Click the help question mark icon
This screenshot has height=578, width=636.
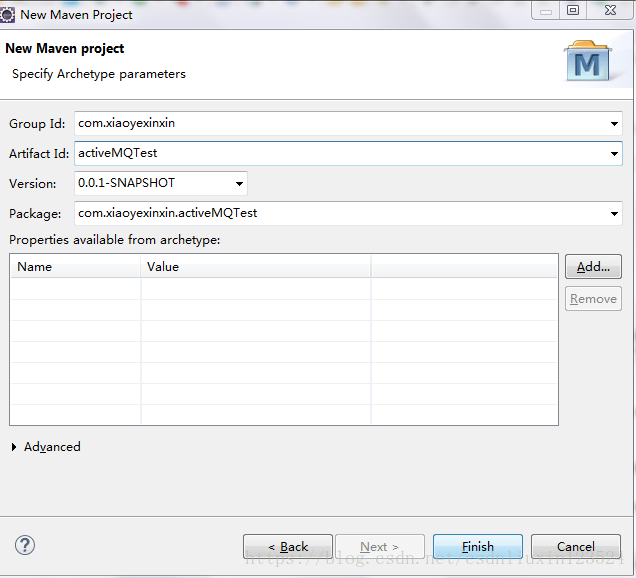click(x=25, y=545)
